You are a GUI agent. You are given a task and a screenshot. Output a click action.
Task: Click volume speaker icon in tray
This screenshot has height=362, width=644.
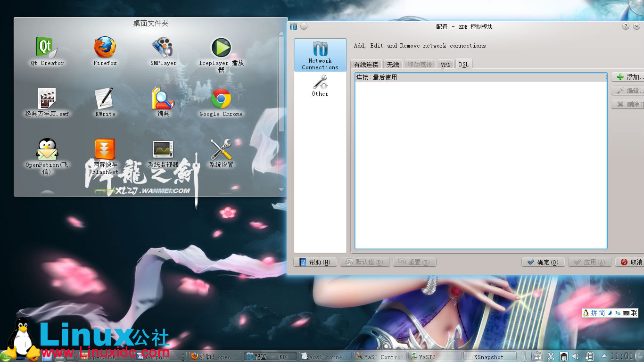click(x=575, y=356)
